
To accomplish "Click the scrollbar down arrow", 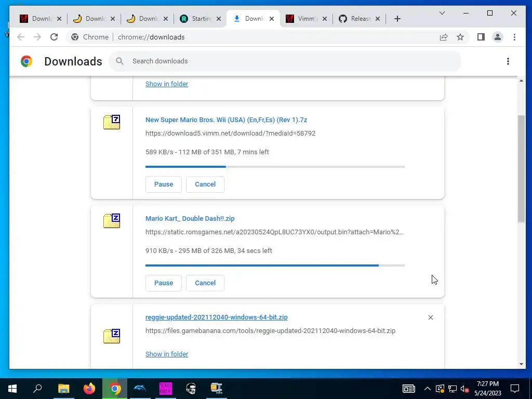I will pyautogui.click(x=521, y=364).
